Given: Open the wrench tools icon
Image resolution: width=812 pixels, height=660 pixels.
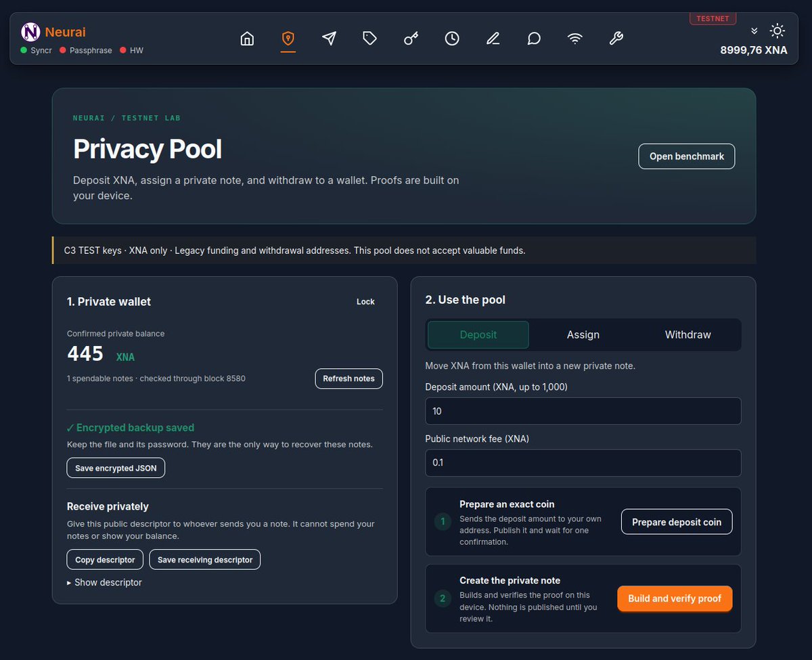Looking at the screenshot, I should [616, 39].
